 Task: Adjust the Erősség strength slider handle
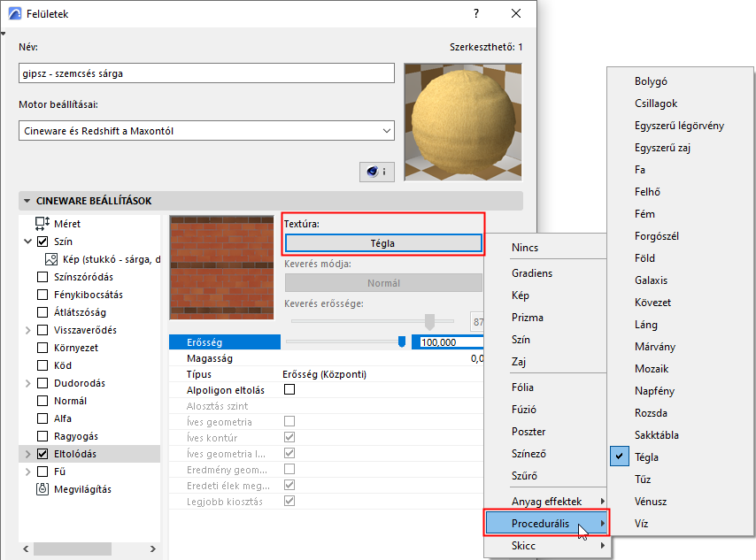402,341
